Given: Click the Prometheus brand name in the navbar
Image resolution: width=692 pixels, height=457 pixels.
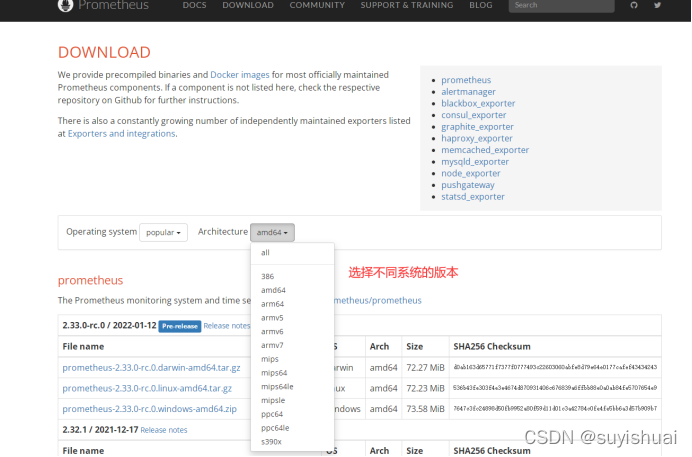Looking at the screenshot, I should (113, 5).
